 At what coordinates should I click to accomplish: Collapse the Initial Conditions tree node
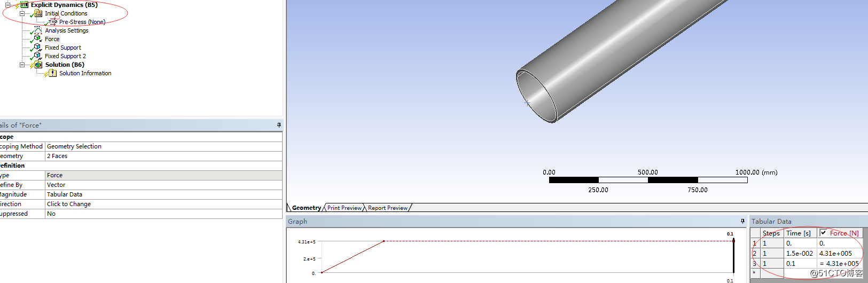click(x=22, y=13)
